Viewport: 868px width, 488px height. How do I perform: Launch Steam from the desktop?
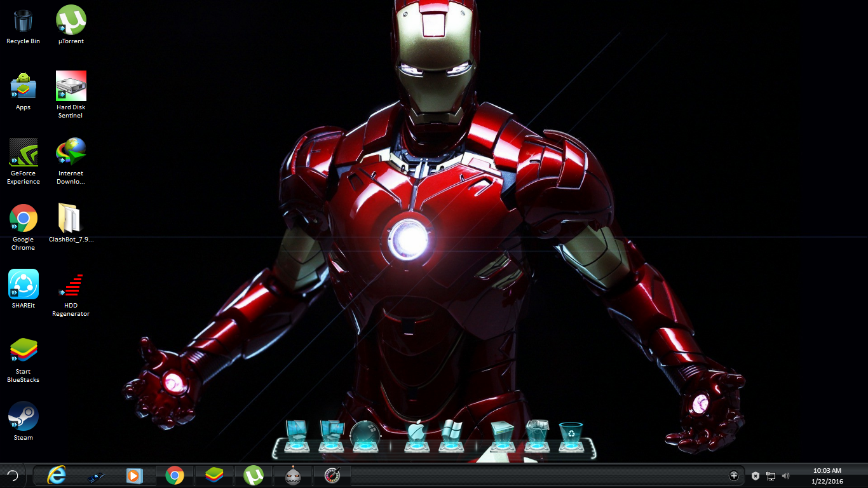tap(24, 417)
